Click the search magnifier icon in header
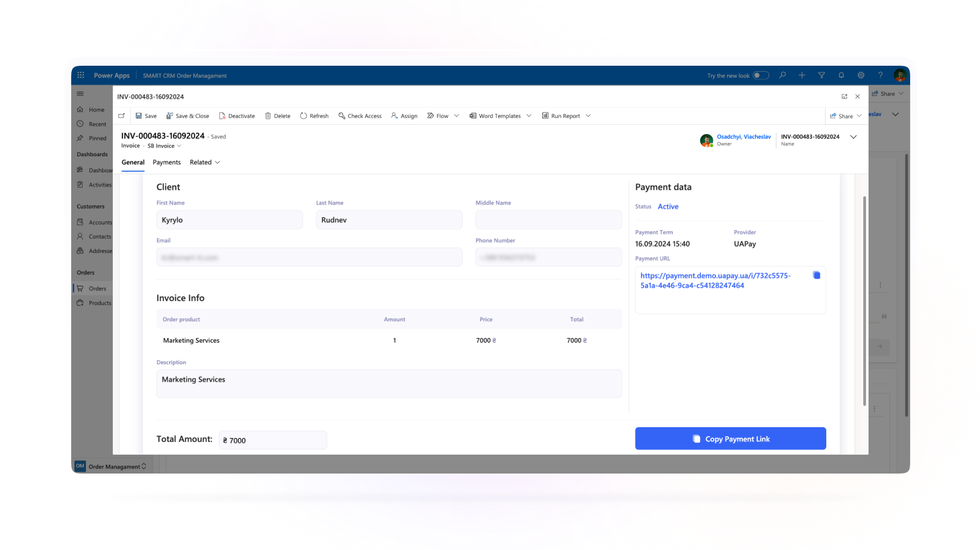 click(x=782, y=75)
